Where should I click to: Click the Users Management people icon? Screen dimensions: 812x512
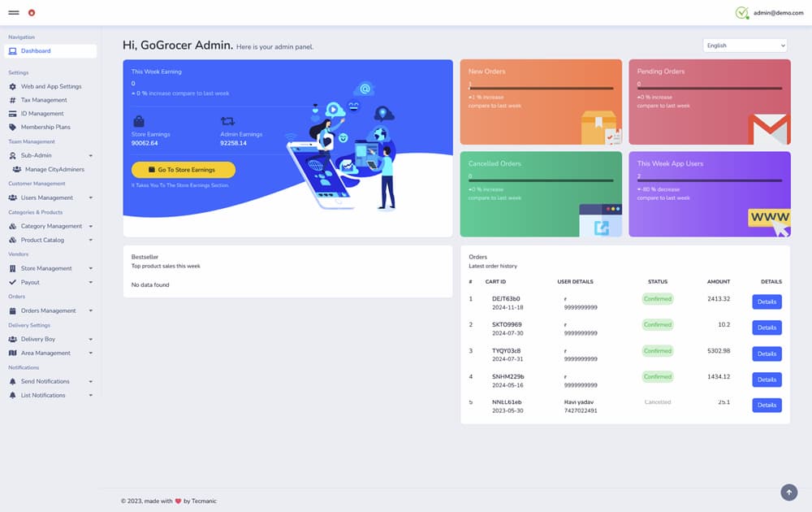click(x=12, y=197)
